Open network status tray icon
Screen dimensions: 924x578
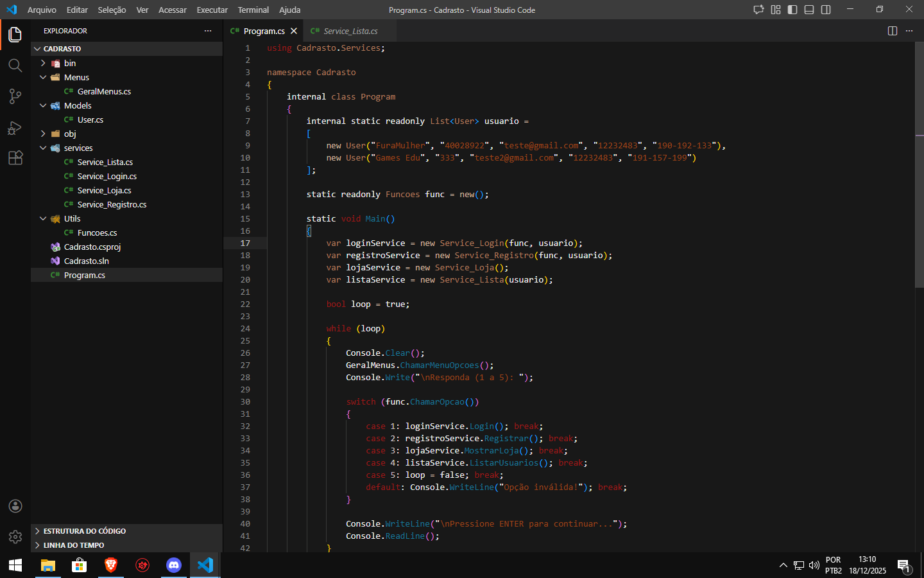click(799, 565)
